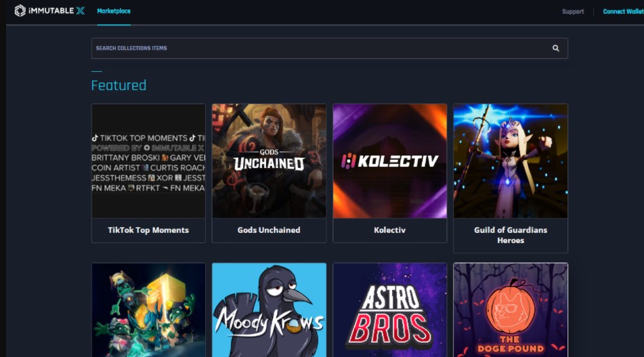Focus the Search Collections Items field
644x357 pixels.
pyautogui.click(x=329, y=48)
